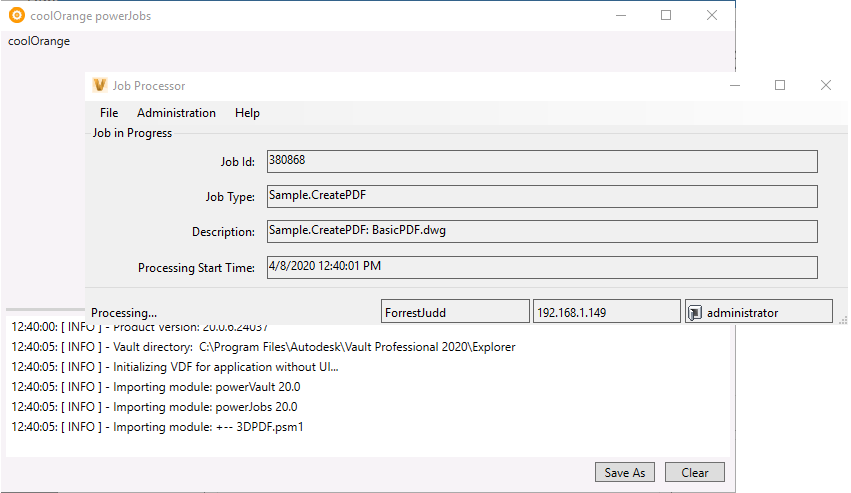
Task: Focus the Description field with BasicPDF.dwg
Action: pos(541,231)
